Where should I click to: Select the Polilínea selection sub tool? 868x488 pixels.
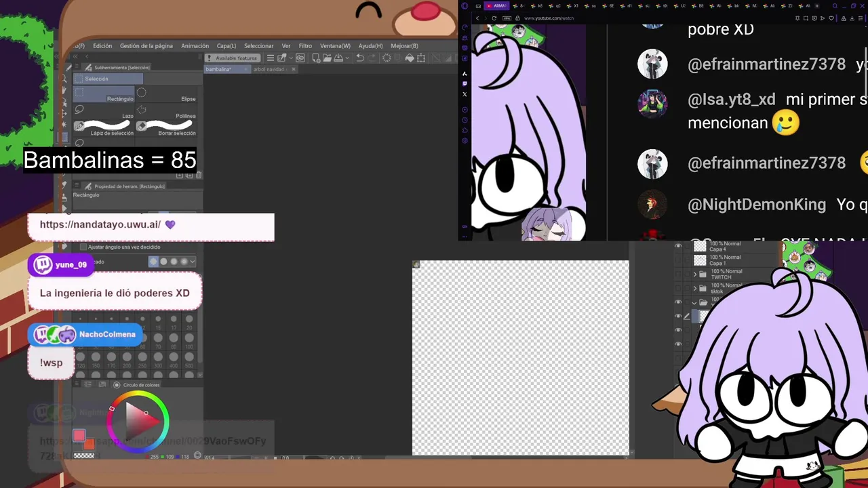[167, 111]
